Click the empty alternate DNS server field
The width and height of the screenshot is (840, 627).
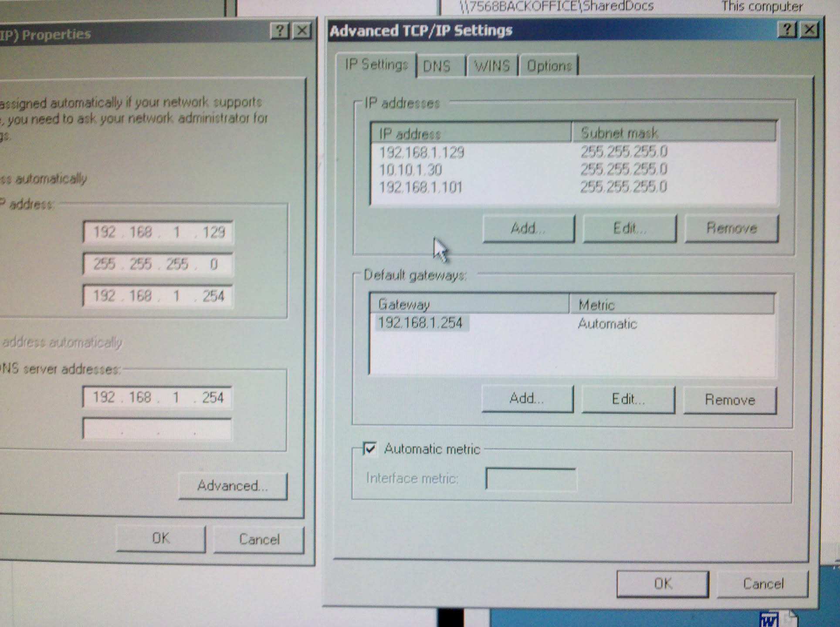pos(157,429)
